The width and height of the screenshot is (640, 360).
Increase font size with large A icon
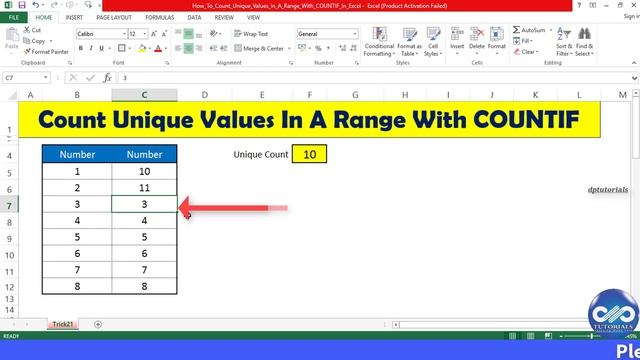pyautogui.click(x=154, y=34)
